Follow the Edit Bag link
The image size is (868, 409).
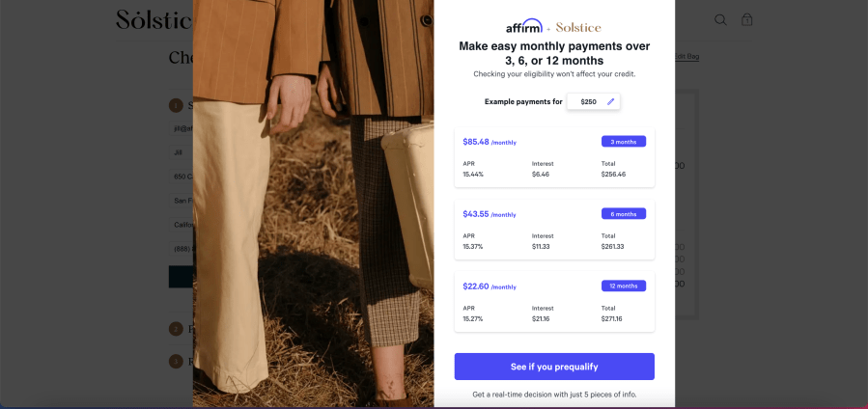686,58
